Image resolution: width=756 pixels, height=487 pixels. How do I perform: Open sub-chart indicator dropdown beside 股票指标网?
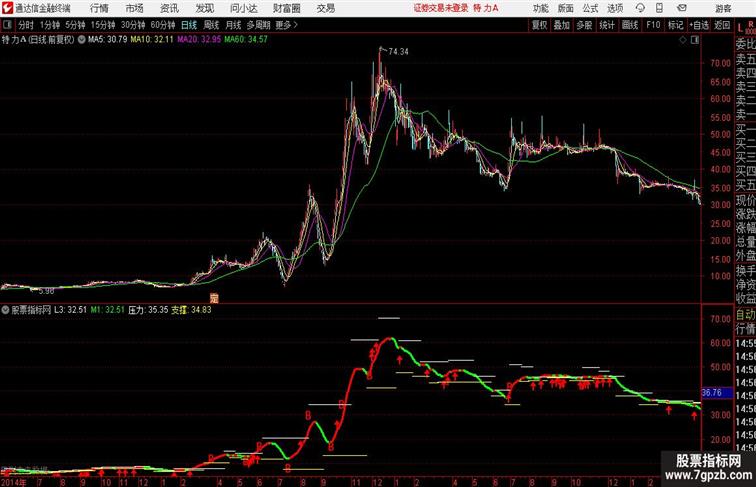tap(5, 310)
